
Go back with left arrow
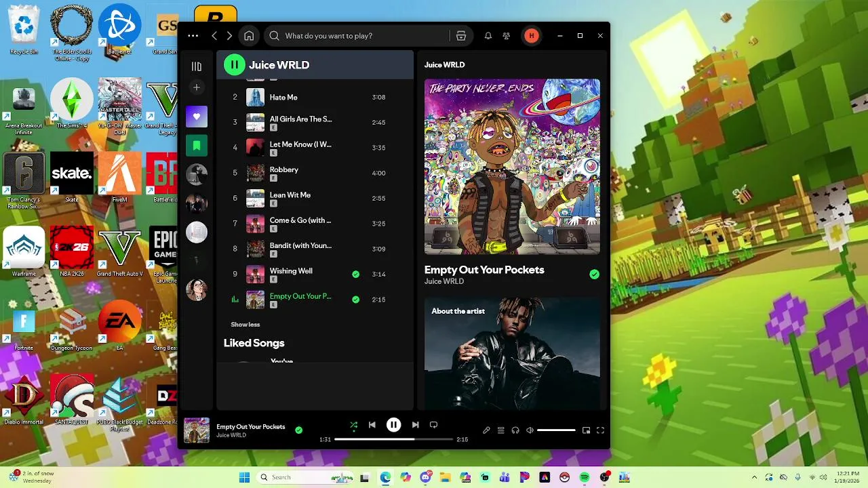214,36
